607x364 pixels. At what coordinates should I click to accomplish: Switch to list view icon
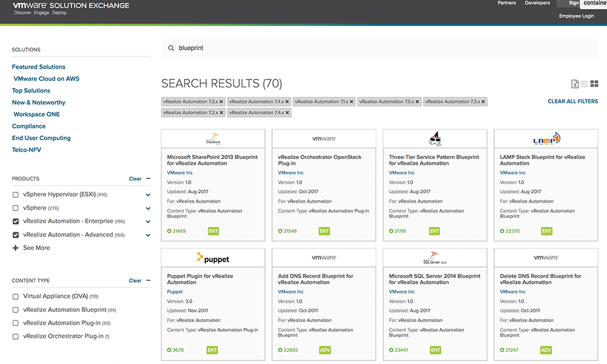(585, 84)
